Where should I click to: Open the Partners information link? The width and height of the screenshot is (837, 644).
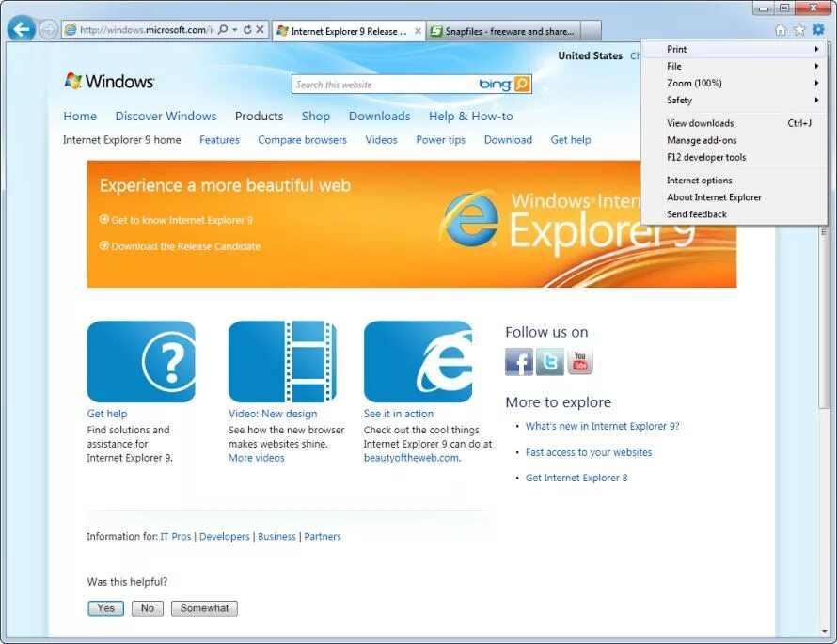click(x=323, y=537)
